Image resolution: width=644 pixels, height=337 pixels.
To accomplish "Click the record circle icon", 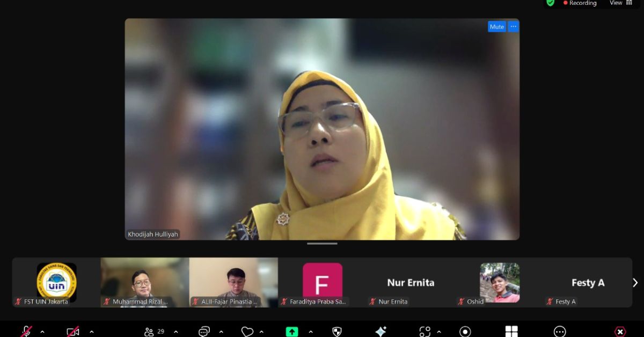I will 465,332.
